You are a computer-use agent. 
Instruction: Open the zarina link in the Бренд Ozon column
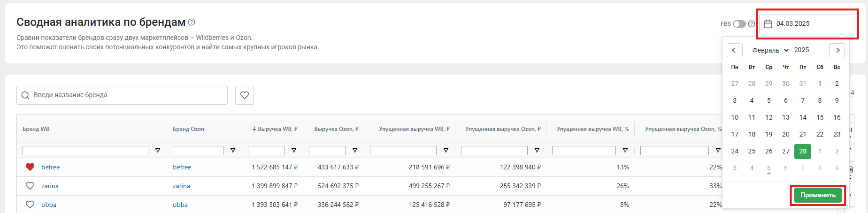(x=181, y=186)
